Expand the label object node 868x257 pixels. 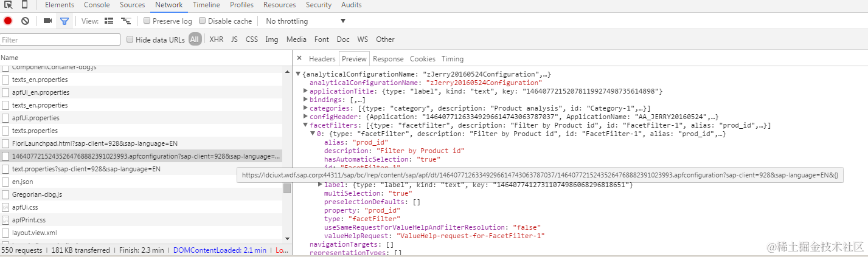click(x=320, y=184)
